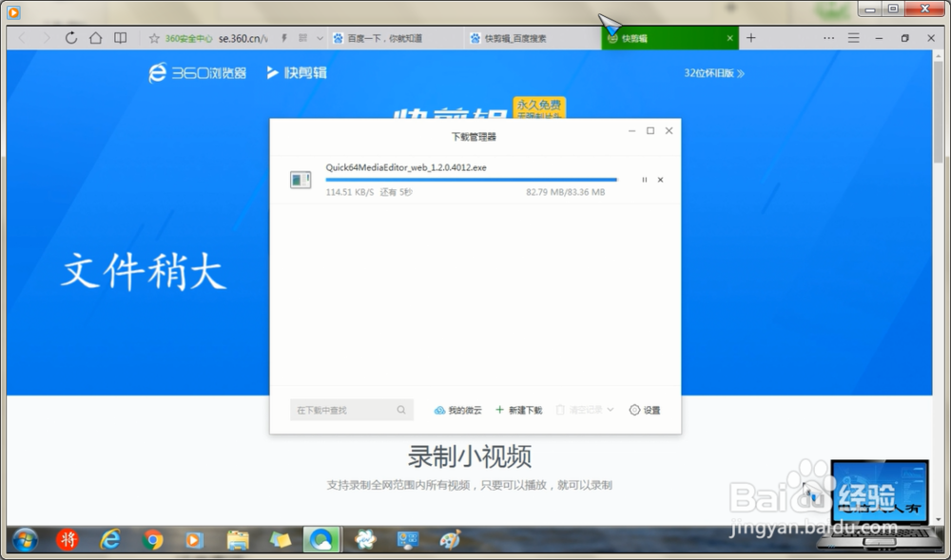The width and height of the screenshot is (951, 560).
Task: Maximize the 下载管理器 window
Action: (x=650, y=131)
